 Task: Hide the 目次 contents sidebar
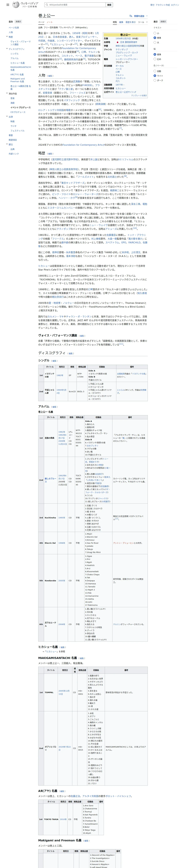pos(18,22)
